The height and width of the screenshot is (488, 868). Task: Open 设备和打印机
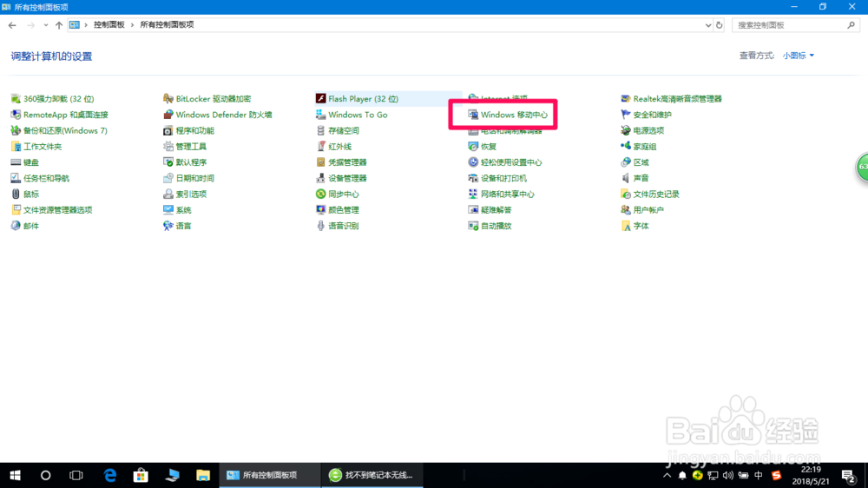497,178
